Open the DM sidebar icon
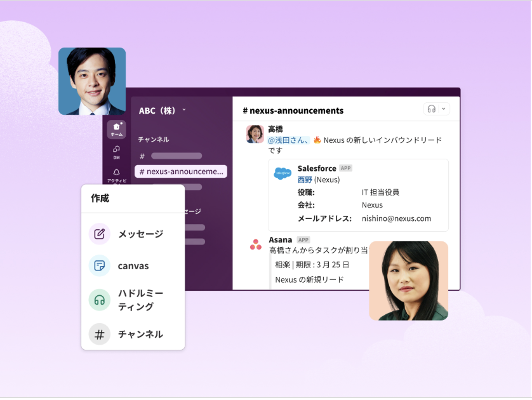 [x=116, y=151]
